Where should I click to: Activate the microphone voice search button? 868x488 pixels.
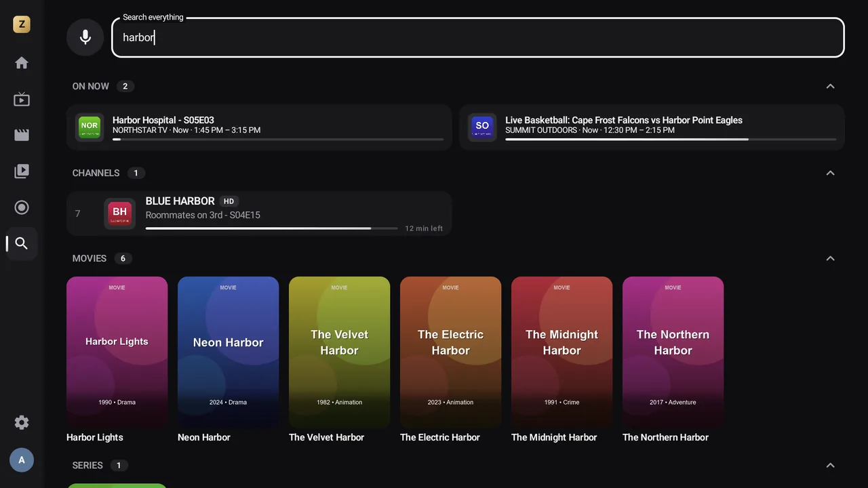[x=85, y=37]
